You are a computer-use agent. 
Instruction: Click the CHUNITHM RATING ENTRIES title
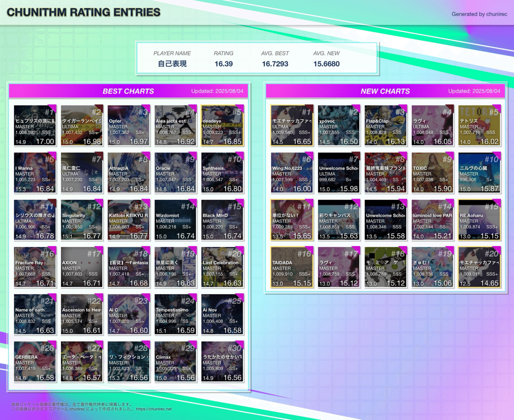tap(84, 12)
